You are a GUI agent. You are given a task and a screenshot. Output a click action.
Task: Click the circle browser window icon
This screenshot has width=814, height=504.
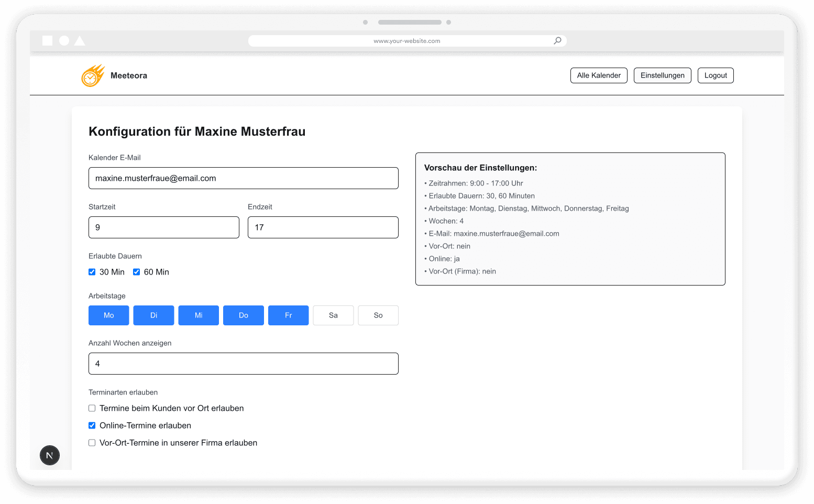tap(64, 41)
